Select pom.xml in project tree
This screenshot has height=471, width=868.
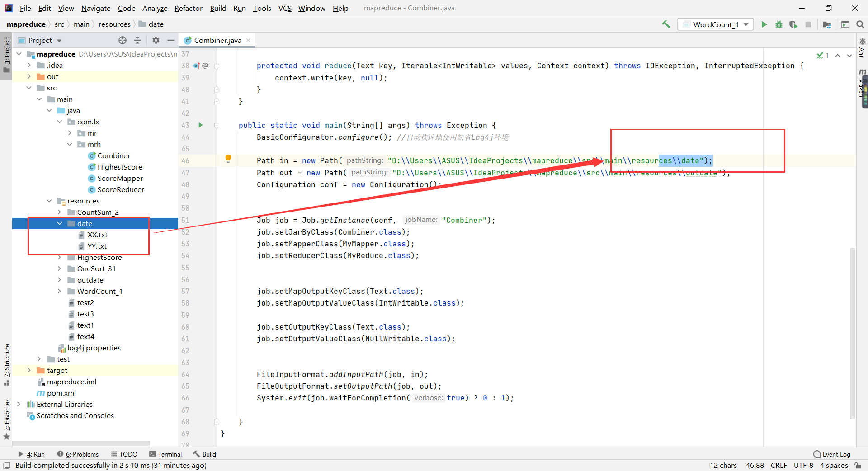61,393
